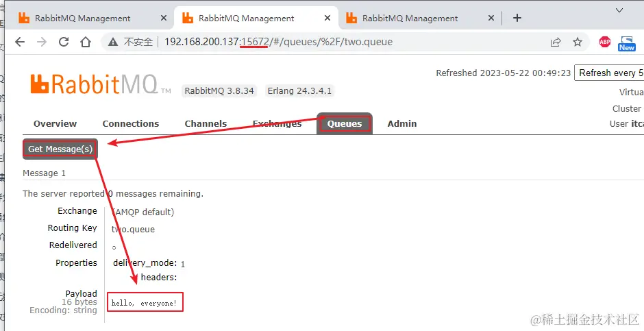Click the server reported 0 messages remaining text
This screenshot has width=644, height=331.
113,193
